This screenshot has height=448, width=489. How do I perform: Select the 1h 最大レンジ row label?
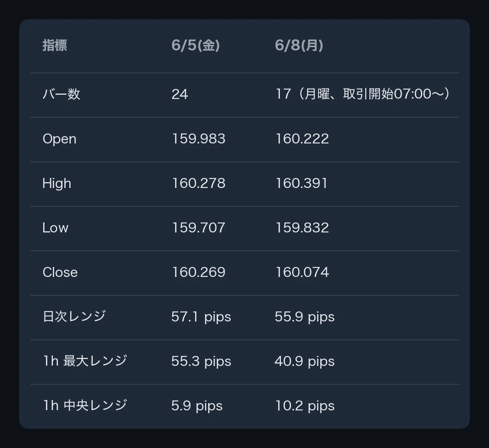(85, 361)
